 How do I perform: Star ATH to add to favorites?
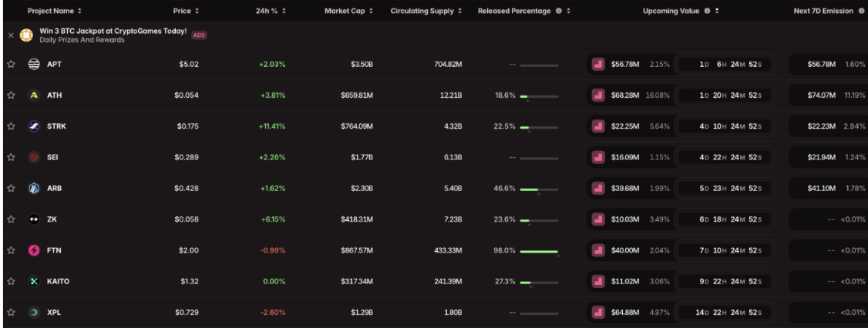pos(11,95)
